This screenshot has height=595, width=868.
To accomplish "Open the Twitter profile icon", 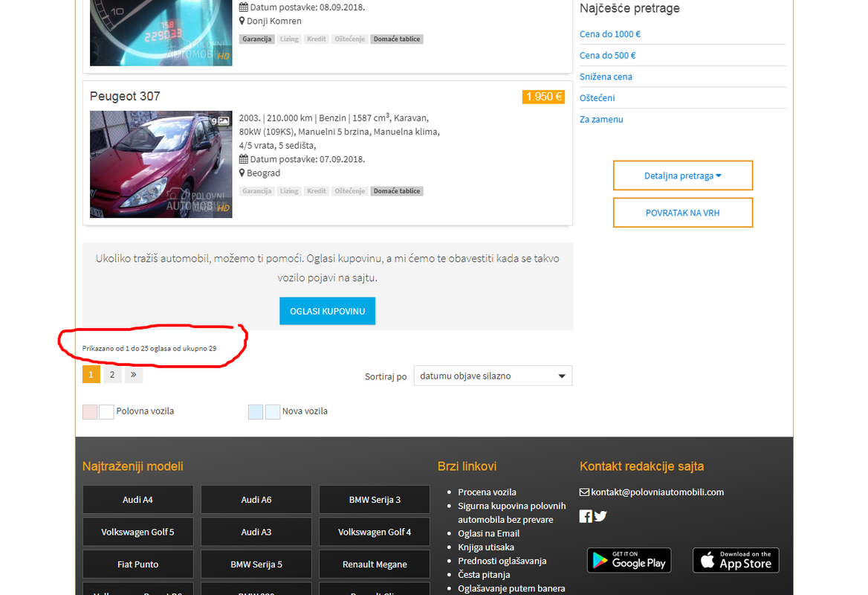I will (600, 516).
